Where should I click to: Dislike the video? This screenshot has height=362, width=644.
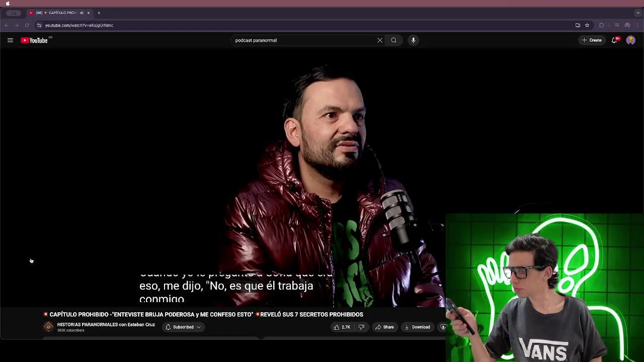coord(361,327)
